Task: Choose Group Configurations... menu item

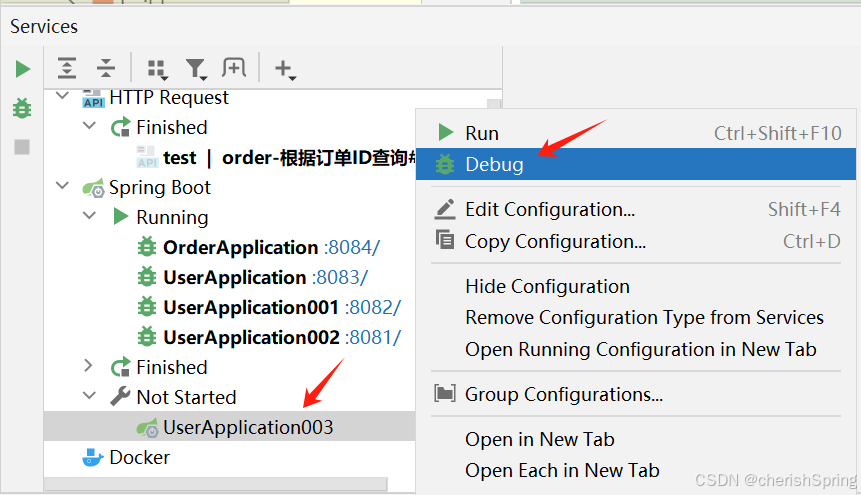Action: tap(636, 394)
